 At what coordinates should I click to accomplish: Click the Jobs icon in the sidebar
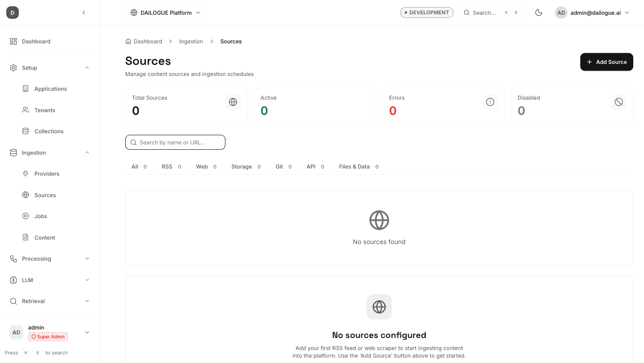pyautogui.click(x=25, y=216)
